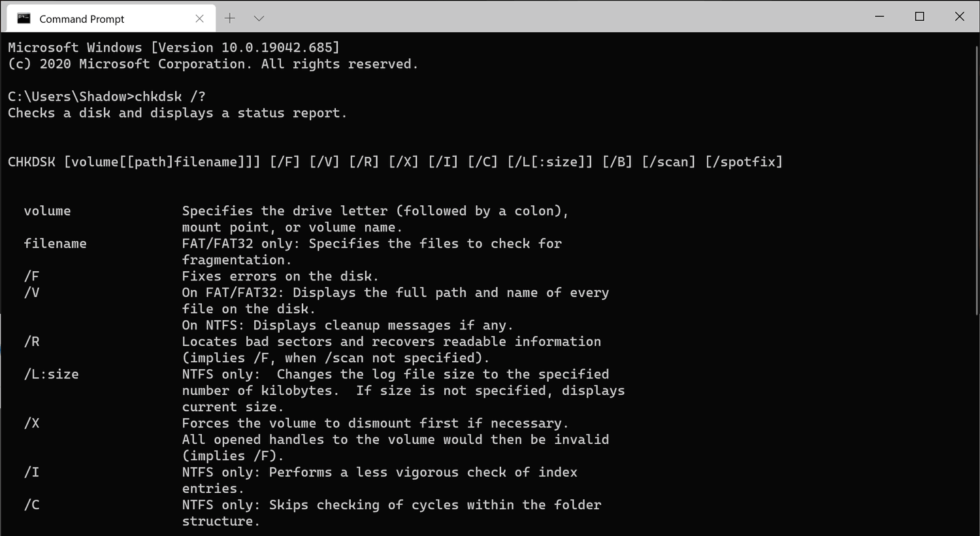Click the "/V" option label in the list

click(x=31, y=293)
